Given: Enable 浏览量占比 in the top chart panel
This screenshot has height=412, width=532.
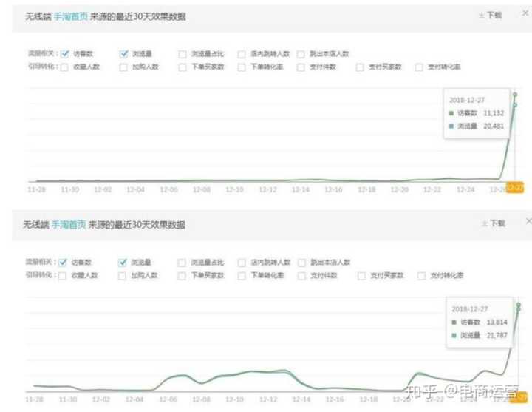Looking at the screenshot, I should [183, 54].
